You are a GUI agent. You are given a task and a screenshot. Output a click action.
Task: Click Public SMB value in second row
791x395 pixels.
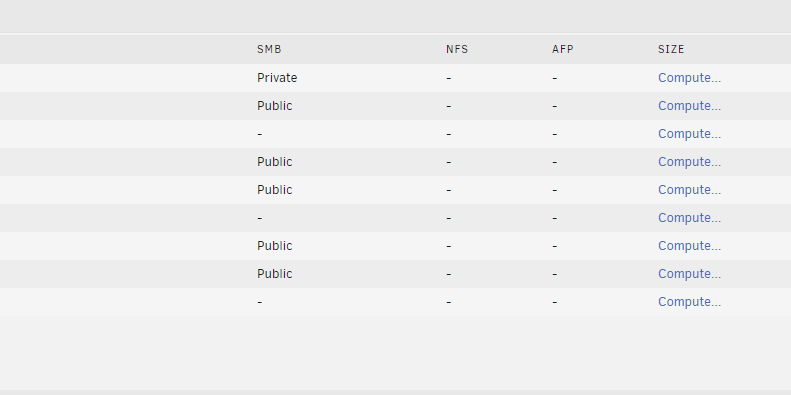(274, 106)
